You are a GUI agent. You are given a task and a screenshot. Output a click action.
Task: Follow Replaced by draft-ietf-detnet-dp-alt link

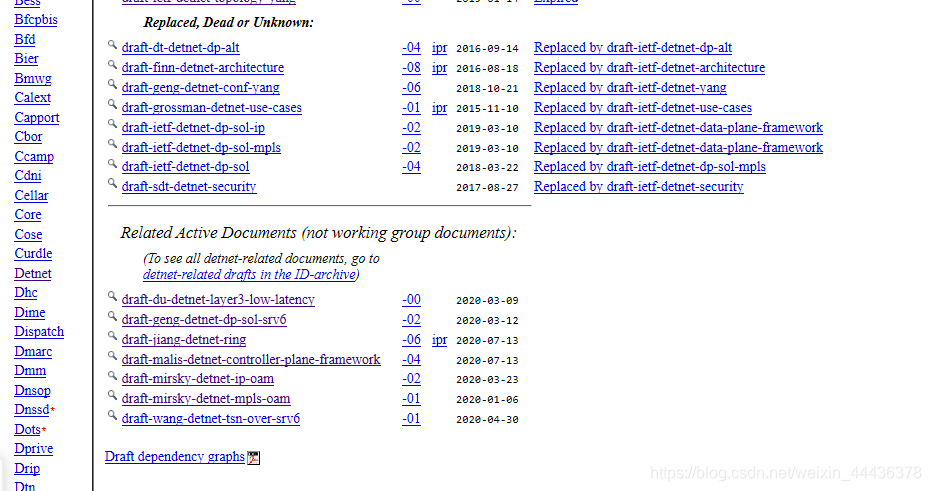633,47
